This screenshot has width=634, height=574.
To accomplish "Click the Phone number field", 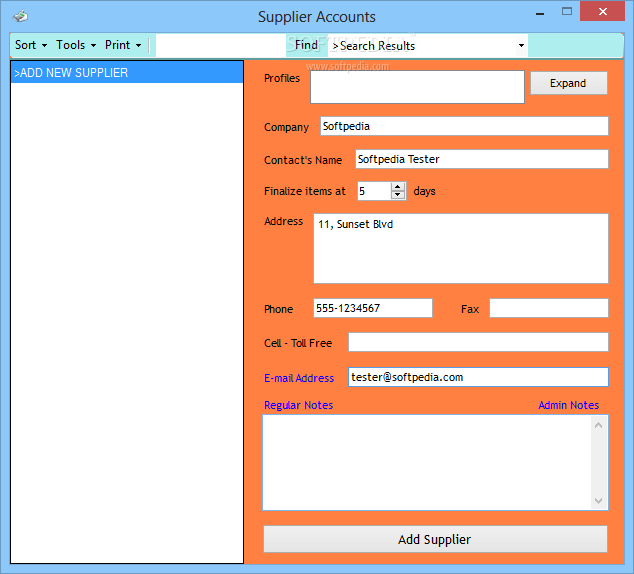I will point(373,308).
